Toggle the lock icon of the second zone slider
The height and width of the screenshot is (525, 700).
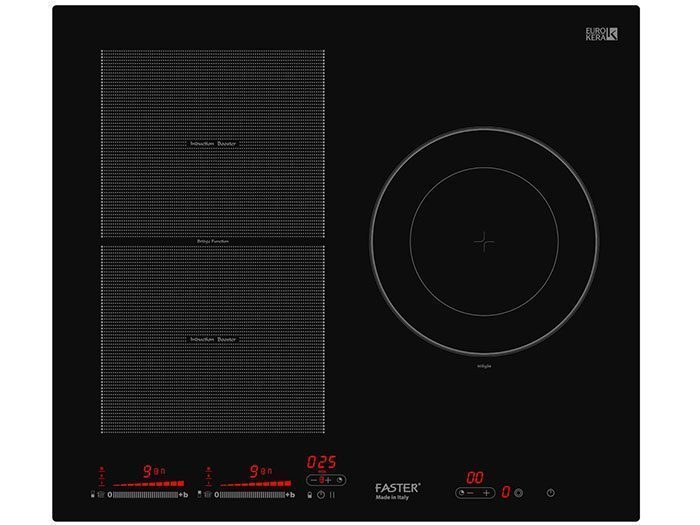point(200,494)
